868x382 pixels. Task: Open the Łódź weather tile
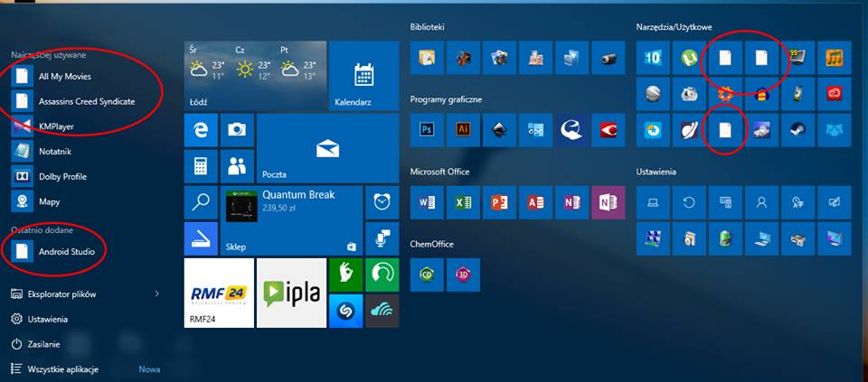(255, 76)
